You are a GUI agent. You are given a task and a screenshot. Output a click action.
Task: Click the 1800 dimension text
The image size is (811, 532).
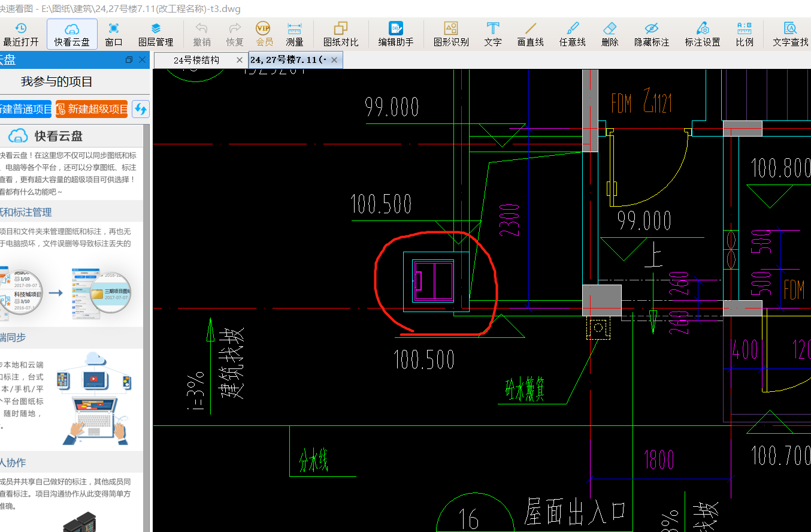pos(659,460)
